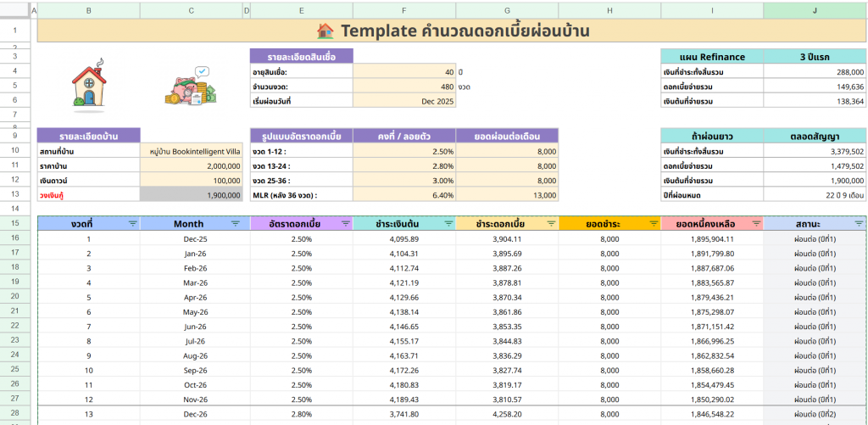
Task: Click the ยอดชำระ header filter icon
Action: click(x=653, y=223)
